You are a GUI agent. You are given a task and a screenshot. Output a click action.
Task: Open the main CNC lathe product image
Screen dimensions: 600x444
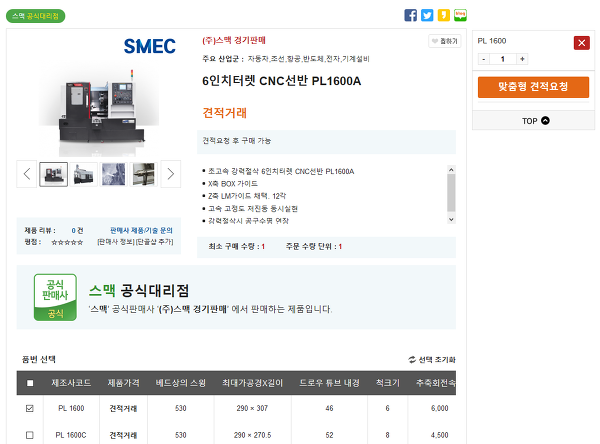(x=99, y=111)
